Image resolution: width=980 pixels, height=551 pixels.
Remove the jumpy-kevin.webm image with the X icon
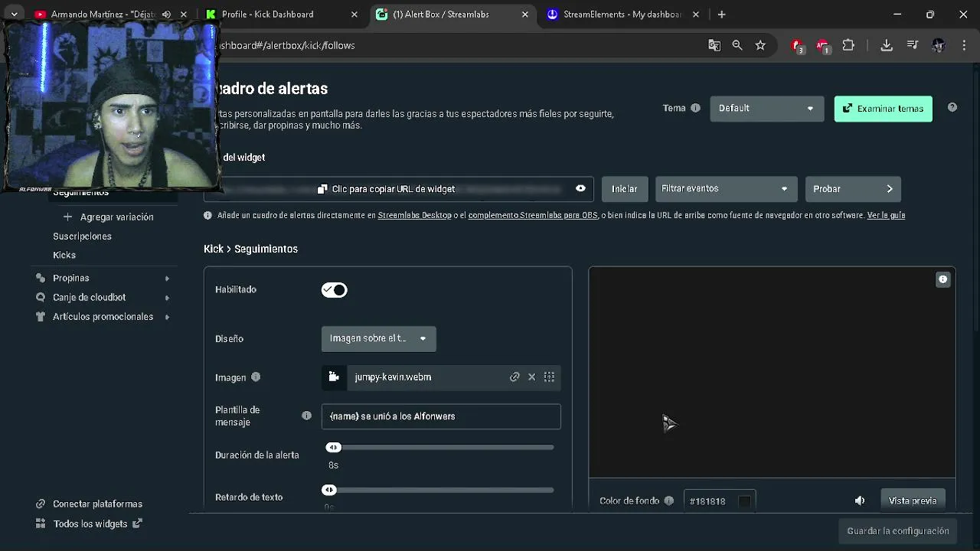coord(531,377)
